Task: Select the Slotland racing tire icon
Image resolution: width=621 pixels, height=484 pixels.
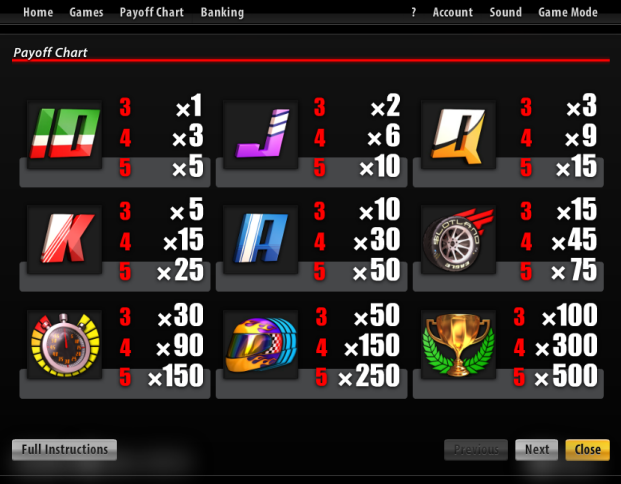Action: [x=458, y=239]
